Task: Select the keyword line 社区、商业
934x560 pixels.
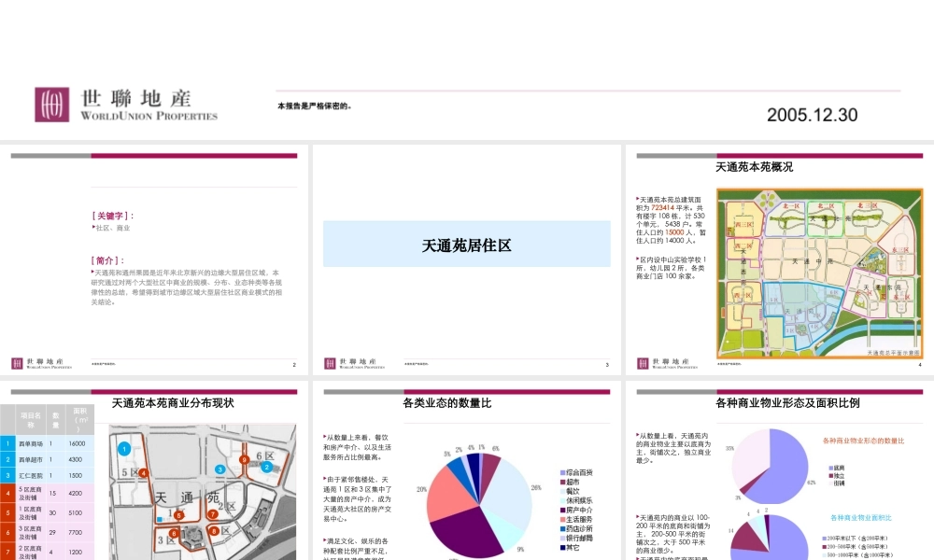Action: 112,228
